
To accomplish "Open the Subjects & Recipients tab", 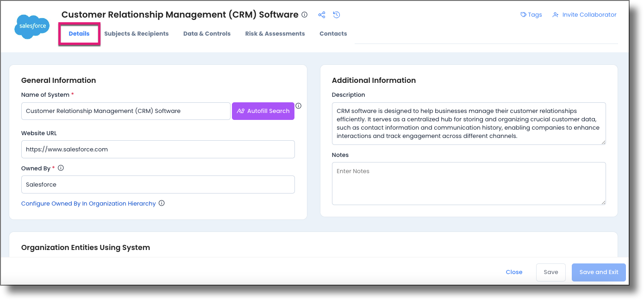I will click(x=137, y=34).
